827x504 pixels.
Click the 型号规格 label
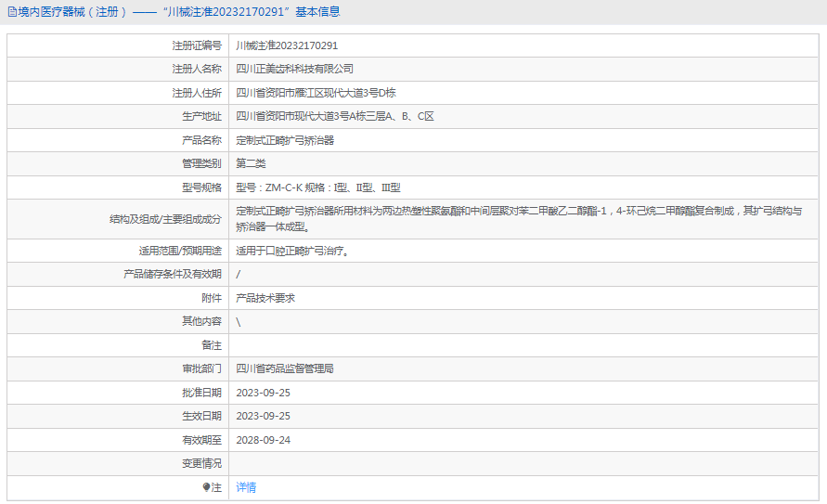pyautogui.click(x=202, y=187)
